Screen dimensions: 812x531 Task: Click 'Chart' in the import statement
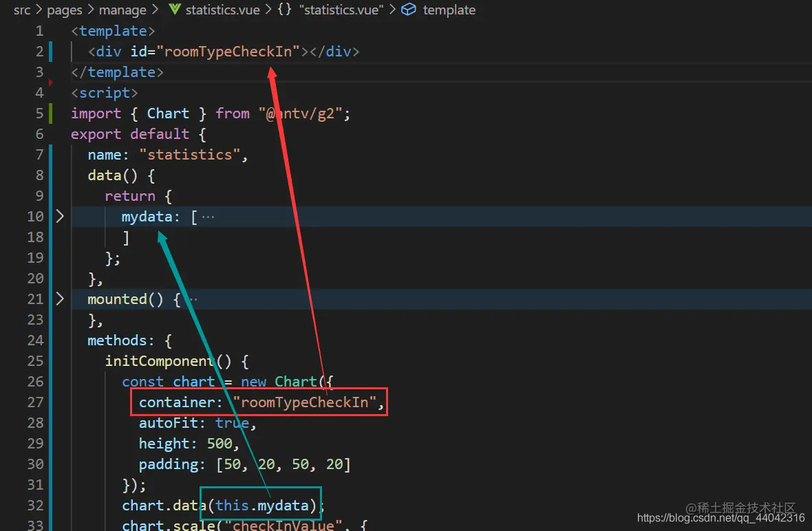(169, 113)
